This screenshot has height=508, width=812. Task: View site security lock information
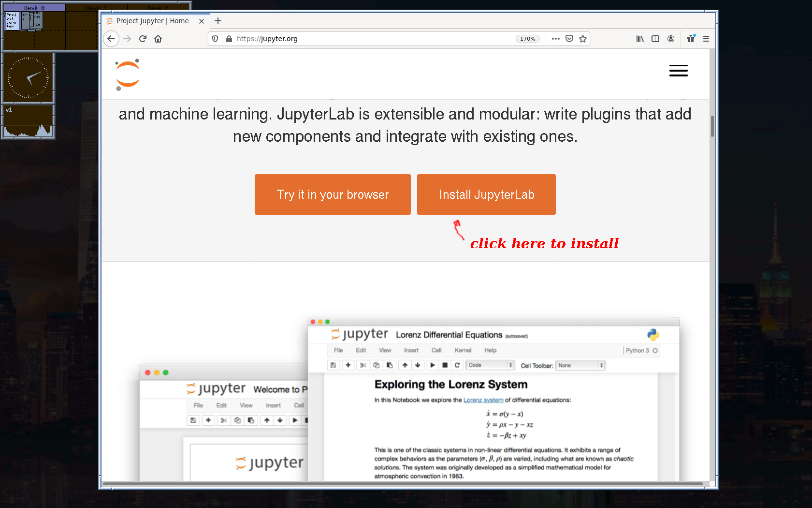click(x=229, y=39)
